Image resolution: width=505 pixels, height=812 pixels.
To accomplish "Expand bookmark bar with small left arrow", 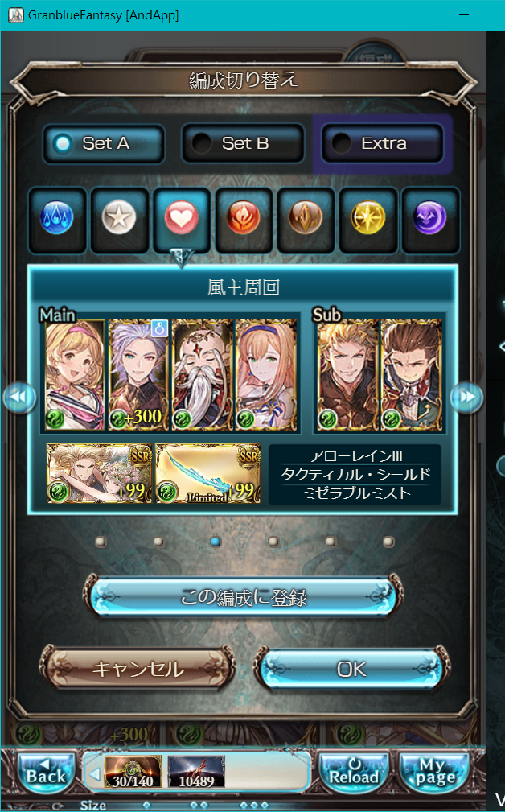I will (x=94, y=774).
